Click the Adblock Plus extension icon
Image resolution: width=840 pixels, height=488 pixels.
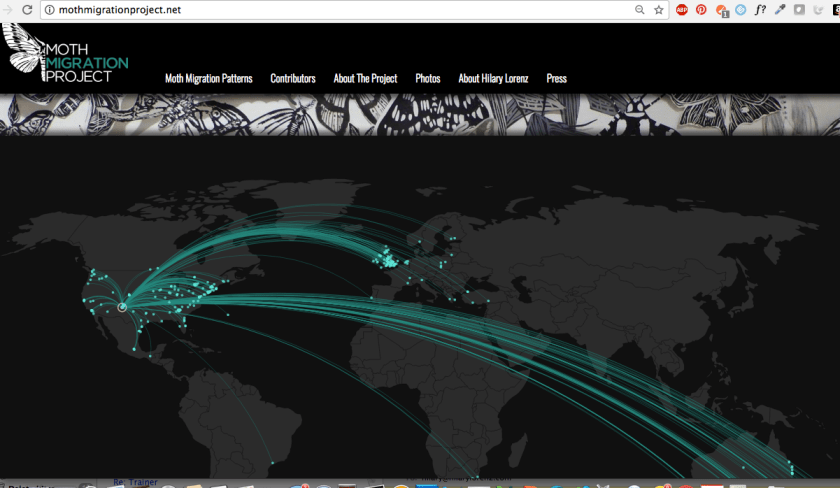coord(682,9)
